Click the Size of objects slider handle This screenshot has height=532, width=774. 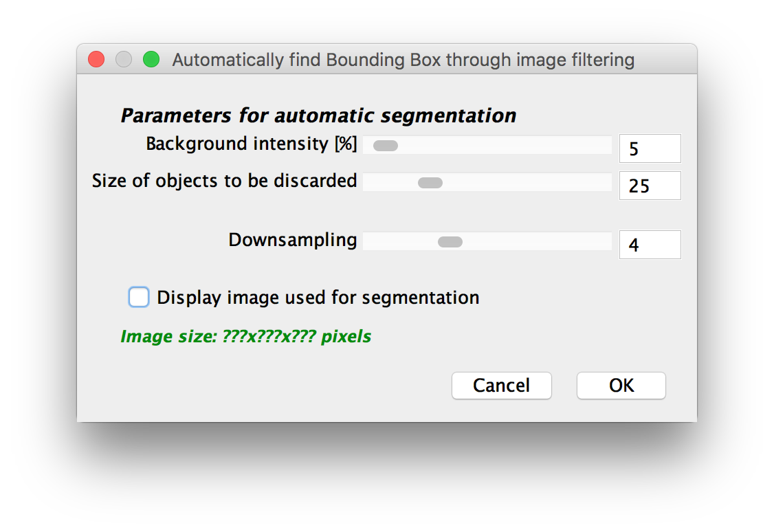[430, 183]
